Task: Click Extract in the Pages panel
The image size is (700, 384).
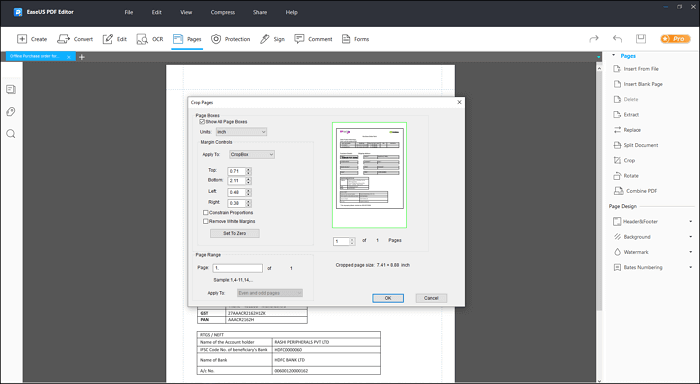Action: point(626,114)
